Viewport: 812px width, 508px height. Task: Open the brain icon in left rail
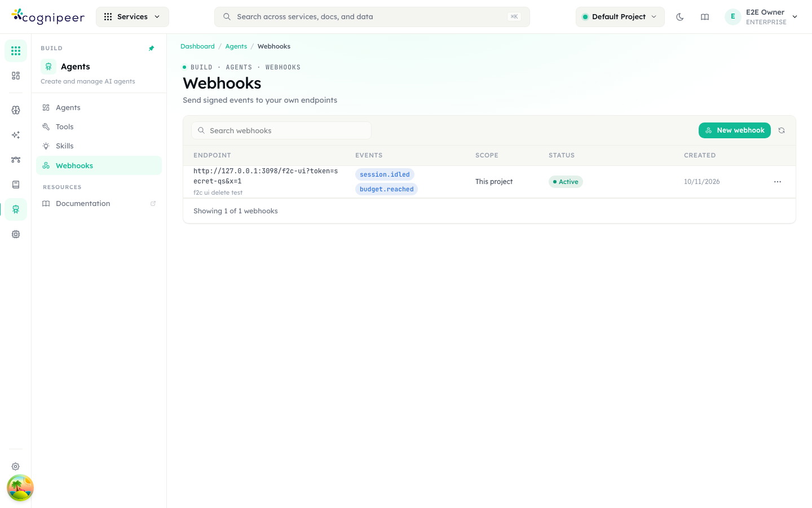point(16,110)
